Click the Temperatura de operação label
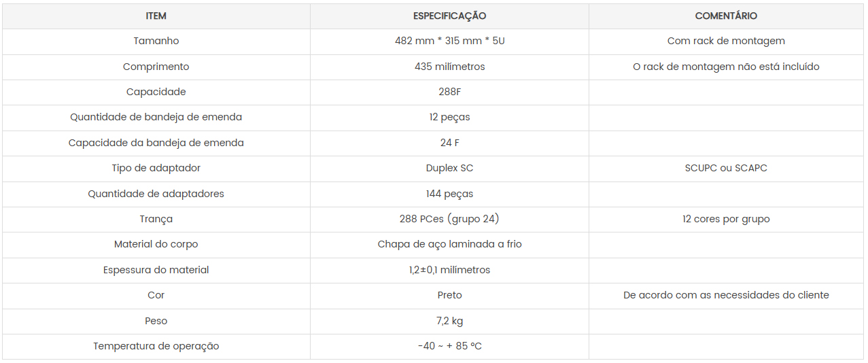The image size is (868, 363). pyautogui.click(x=156, y=346)
